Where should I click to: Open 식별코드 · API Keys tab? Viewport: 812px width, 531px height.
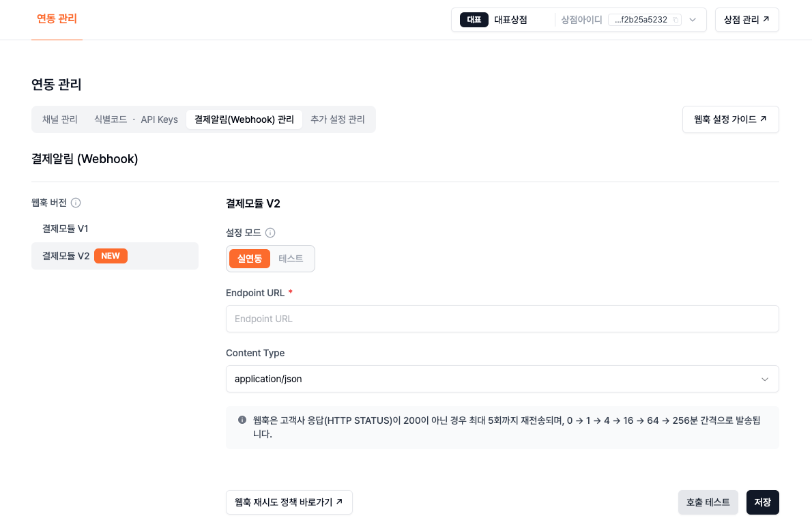click(x=136, y=119)
